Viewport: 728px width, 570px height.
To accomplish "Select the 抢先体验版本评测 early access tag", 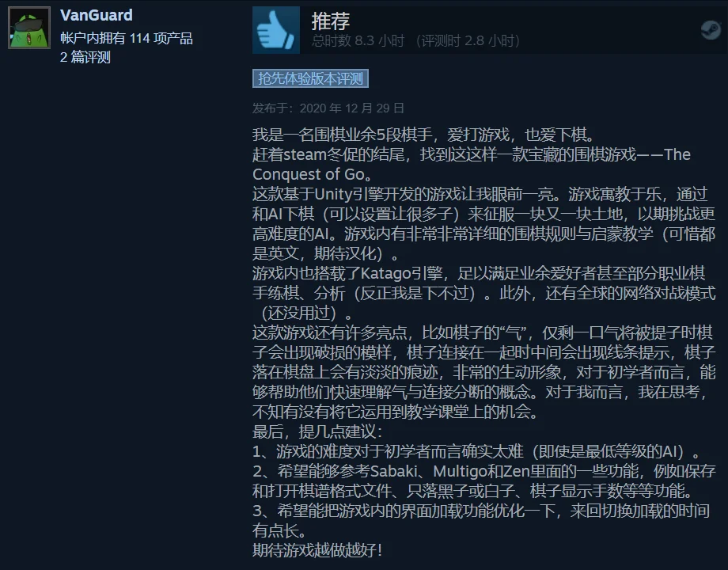I will (311, 78).
